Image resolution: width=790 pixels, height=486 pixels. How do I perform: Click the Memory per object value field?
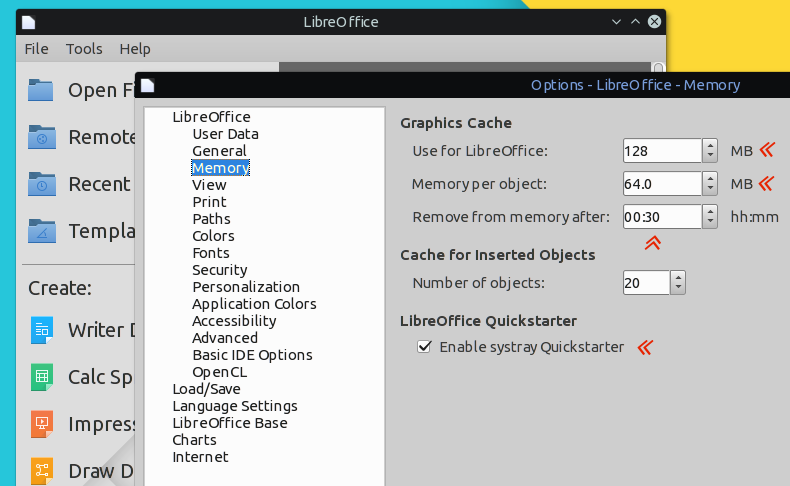(x=662, y=184)
